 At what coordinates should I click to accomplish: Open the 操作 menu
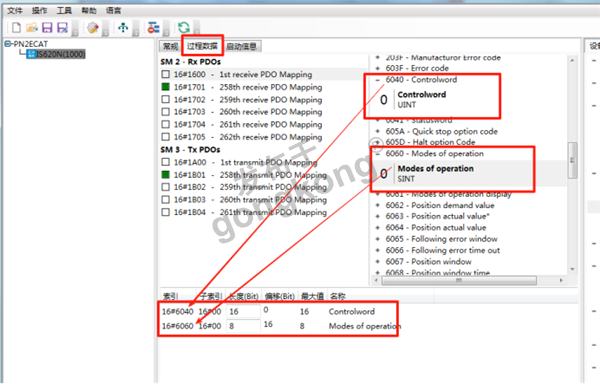[39, 10]
